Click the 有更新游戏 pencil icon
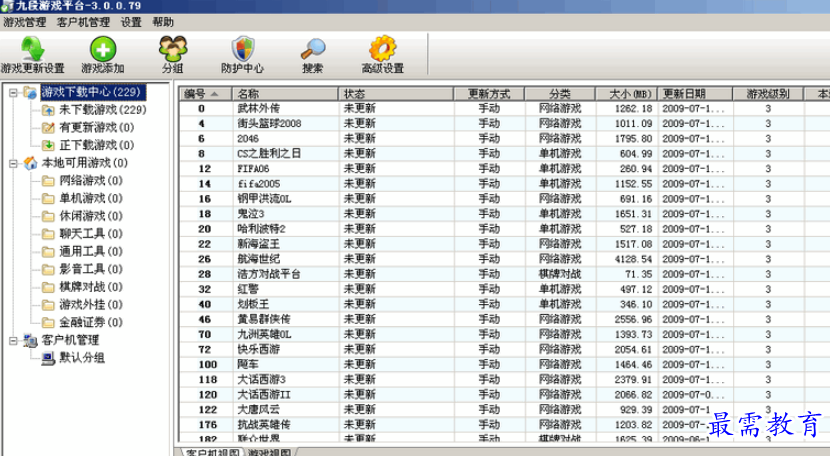 click(x=48, y=128)
